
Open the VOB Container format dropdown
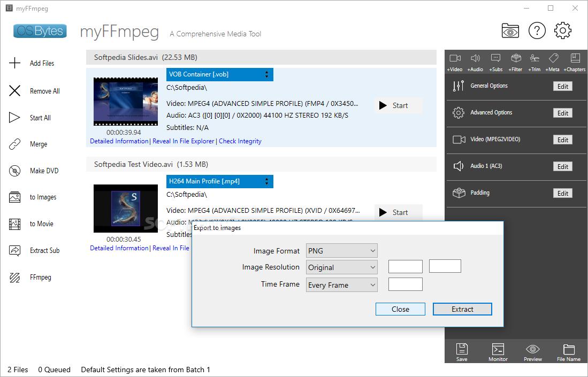220,74
